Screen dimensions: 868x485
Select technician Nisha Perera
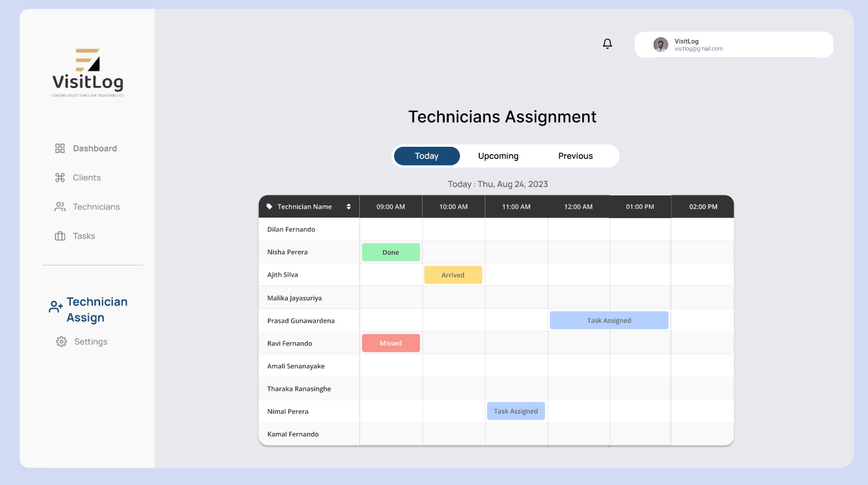point(287,252)
